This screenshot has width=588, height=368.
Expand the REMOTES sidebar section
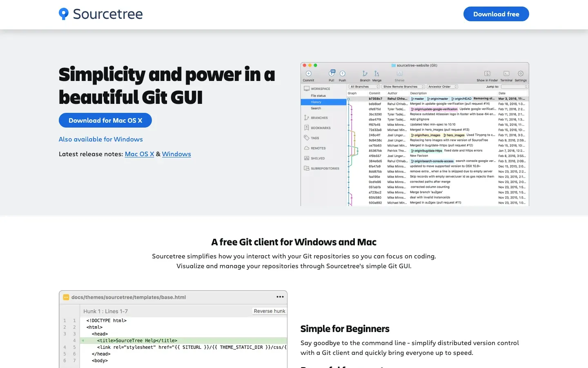pos(318,148)
